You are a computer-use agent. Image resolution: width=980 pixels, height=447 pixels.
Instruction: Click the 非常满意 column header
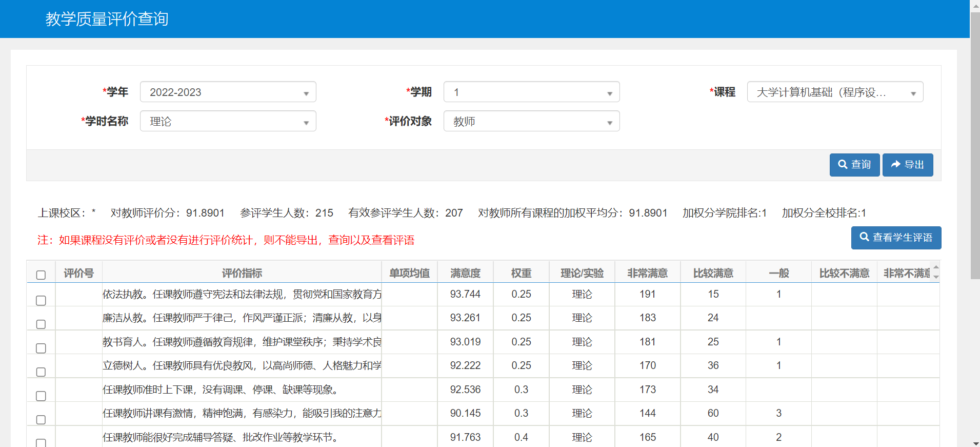coord(647,273)
